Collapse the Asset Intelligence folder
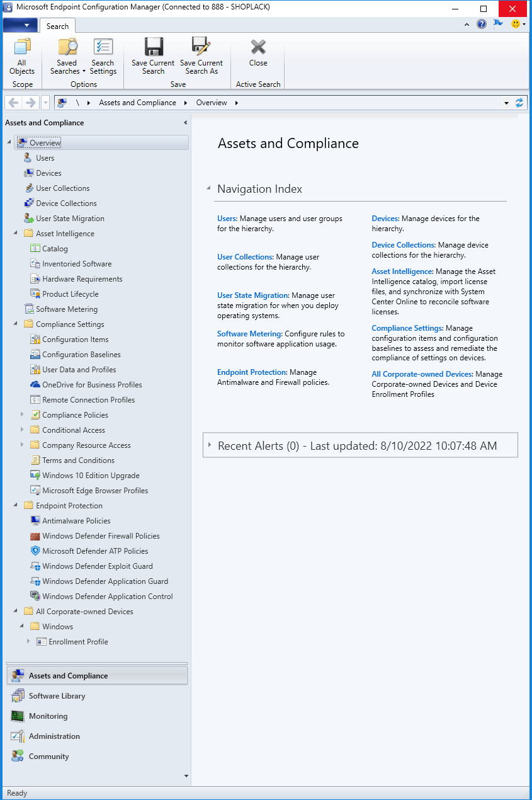532x800 pixels. point(15,234)
